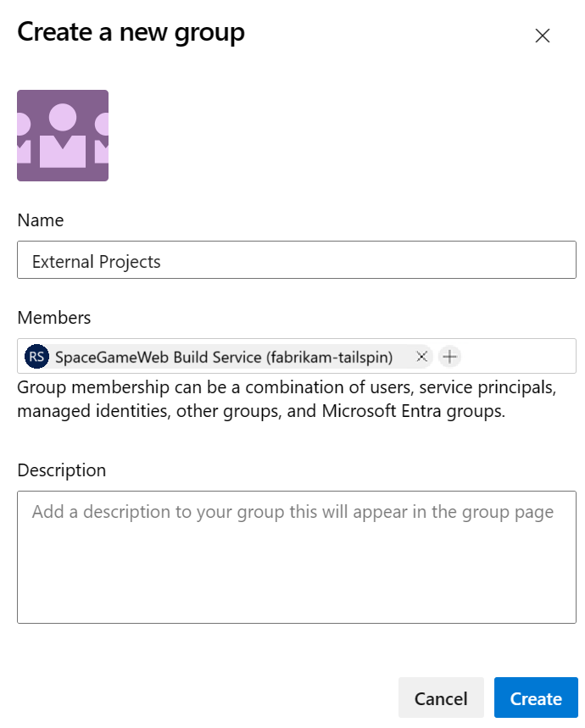Click the initials badge inside the member pill
The height and width of the screenshot is (728, 585).
[x=36, y=357]
